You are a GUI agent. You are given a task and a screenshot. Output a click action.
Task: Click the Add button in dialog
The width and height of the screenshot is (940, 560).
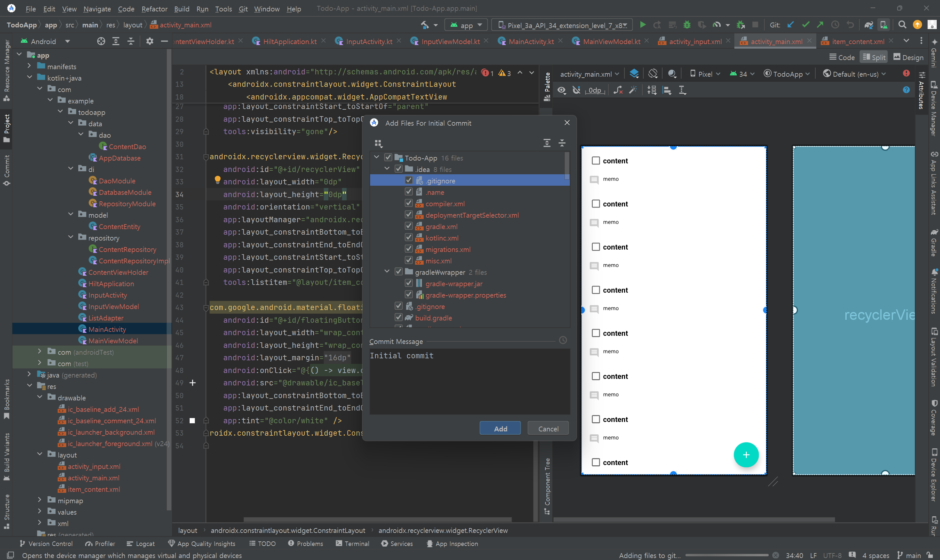click(x=500, y=429)
